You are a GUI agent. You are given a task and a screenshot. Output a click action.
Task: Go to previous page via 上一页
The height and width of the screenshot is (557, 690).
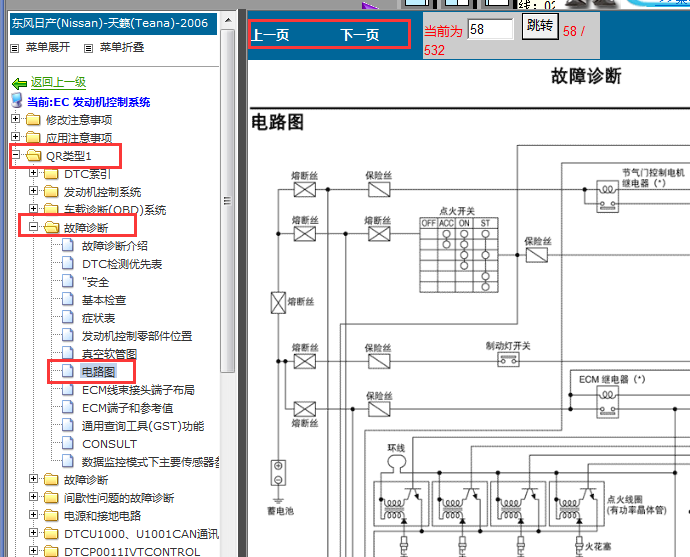pos(270,35)
